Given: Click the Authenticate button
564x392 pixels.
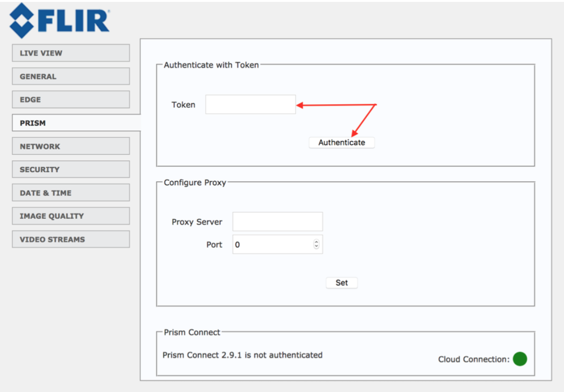Looking at the screenshot, I should pos(342,142).
